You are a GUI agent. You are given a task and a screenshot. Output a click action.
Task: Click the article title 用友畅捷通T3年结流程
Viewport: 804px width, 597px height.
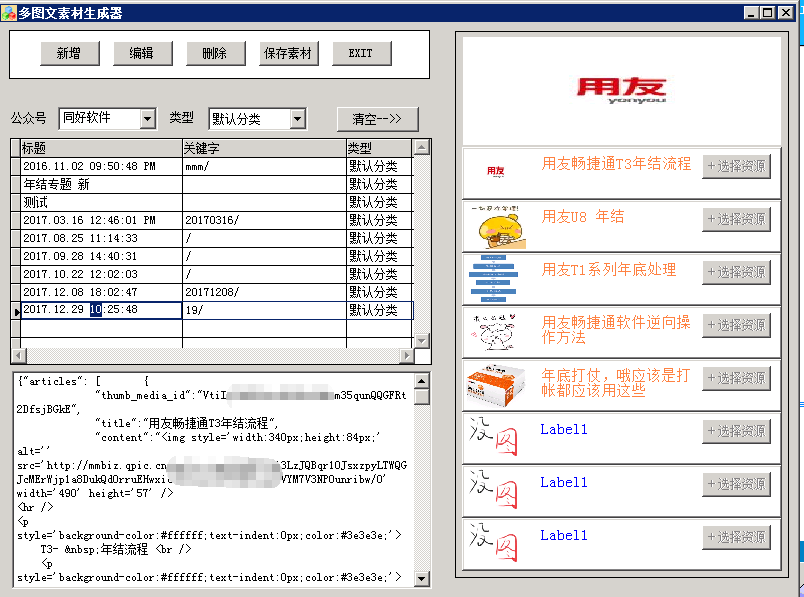616,164
